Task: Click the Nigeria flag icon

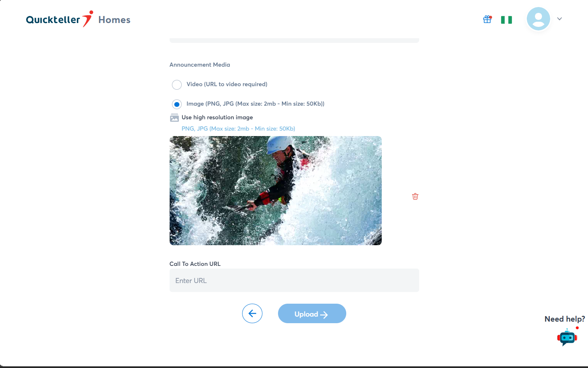Action: (506, 20)
